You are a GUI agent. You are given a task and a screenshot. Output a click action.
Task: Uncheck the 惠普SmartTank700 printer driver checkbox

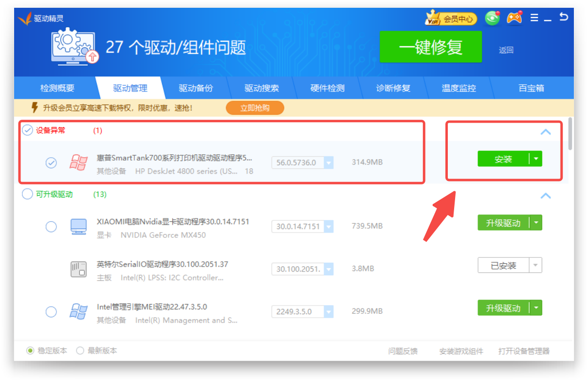[x=51, y=163]
